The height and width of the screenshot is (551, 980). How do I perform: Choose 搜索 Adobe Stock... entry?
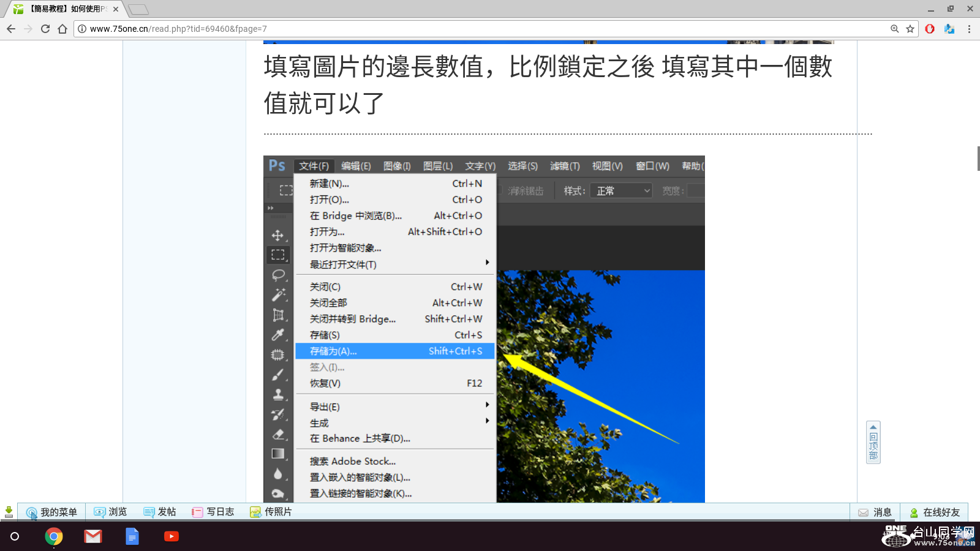pyautogui.click(x=395, y=461)
